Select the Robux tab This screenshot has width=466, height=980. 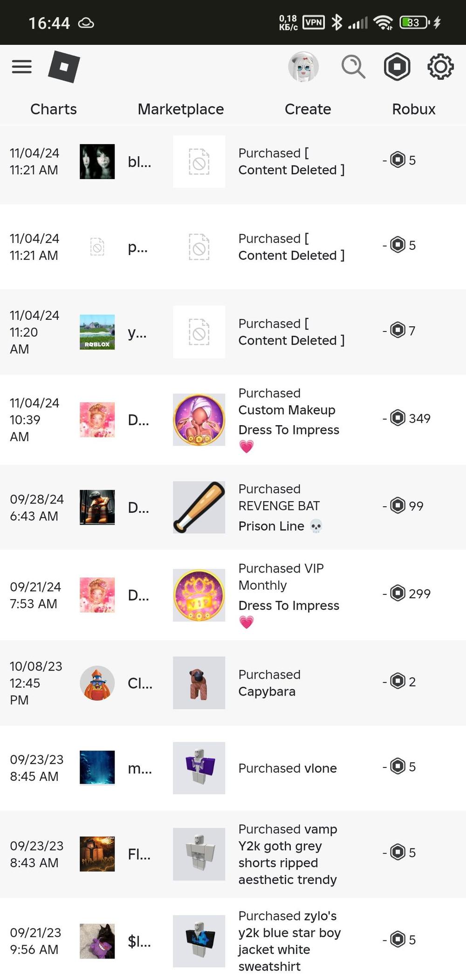414,109
